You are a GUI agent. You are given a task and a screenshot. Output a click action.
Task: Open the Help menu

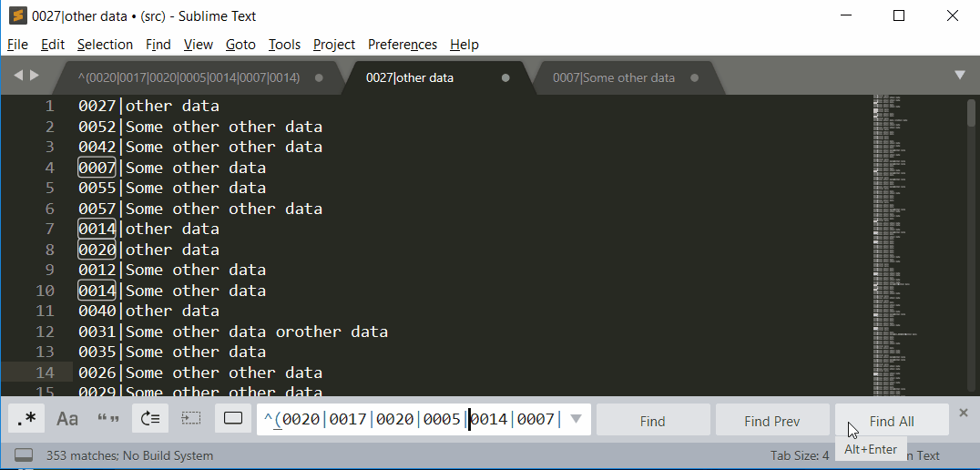[x=464, y=45]
